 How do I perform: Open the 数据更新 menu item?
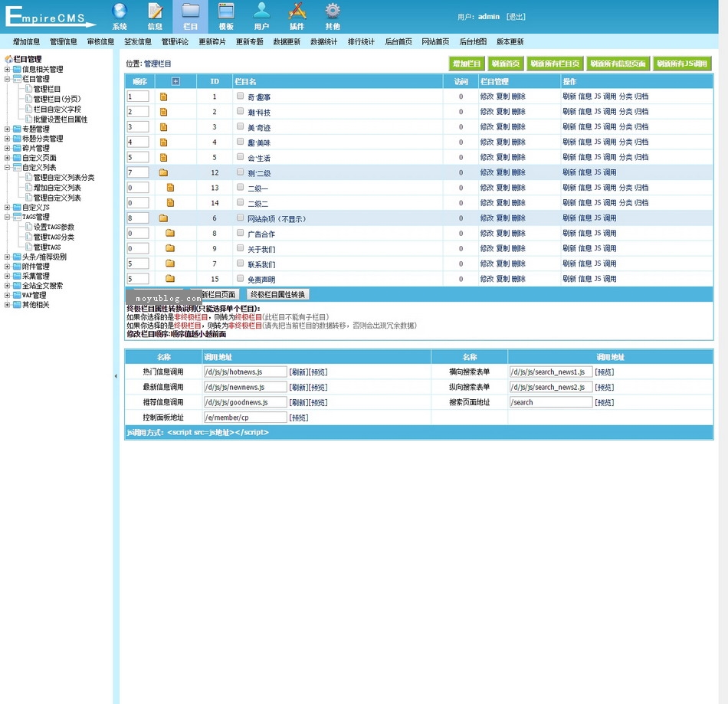pyautogui.click(x=287, y=42)
